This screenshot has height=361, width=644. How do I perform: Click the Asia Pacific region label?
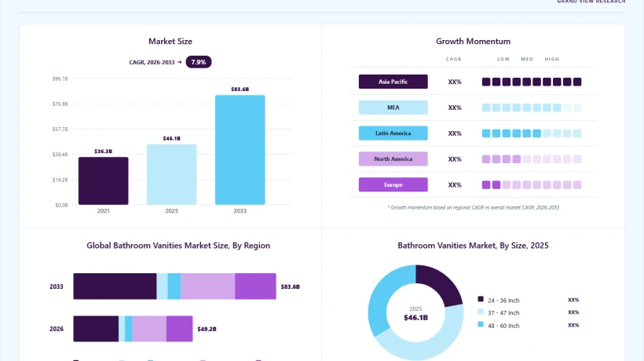(393, 82)
